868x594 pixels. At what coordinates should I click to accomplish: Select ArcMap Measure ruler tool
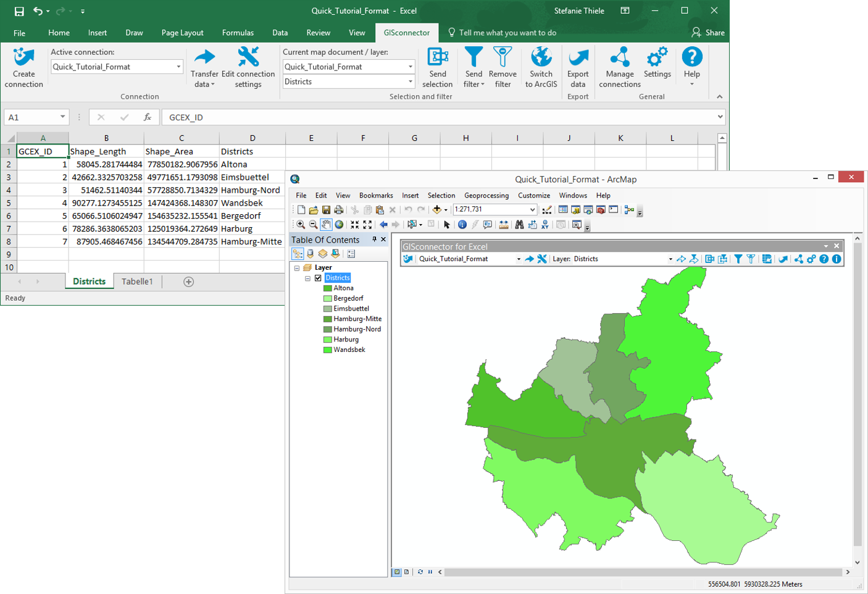point(504,225)
